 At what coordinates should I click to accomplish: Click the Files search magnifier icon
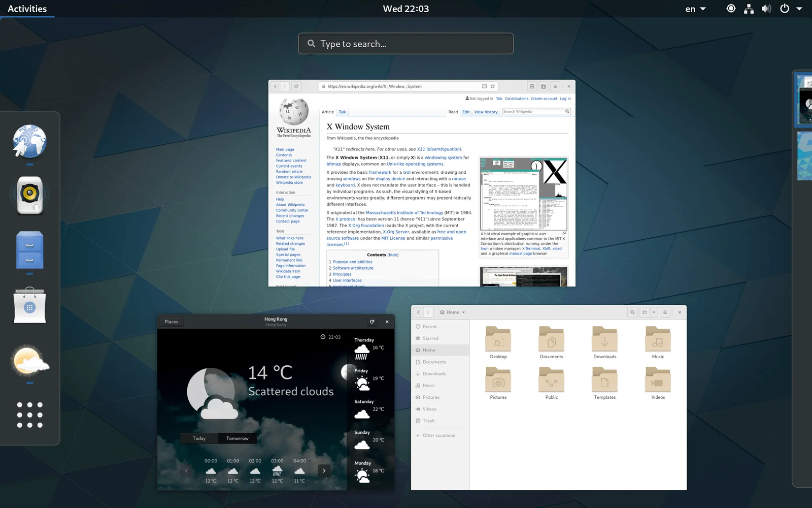click(632, 312)
